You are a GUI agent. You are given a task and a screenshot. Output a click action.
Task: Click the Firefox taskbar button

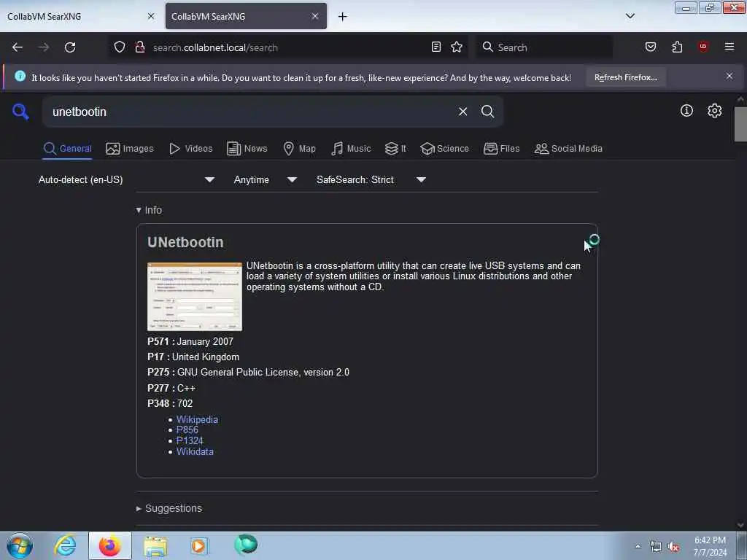[110, 545]
